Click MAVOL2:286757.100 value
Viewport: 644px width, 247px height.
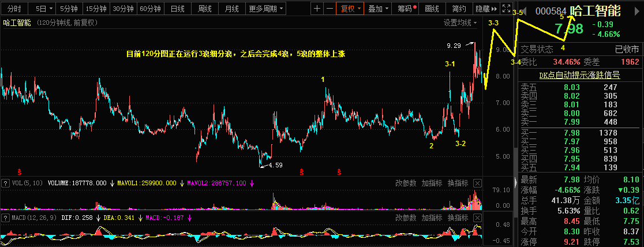coord(217,184)
